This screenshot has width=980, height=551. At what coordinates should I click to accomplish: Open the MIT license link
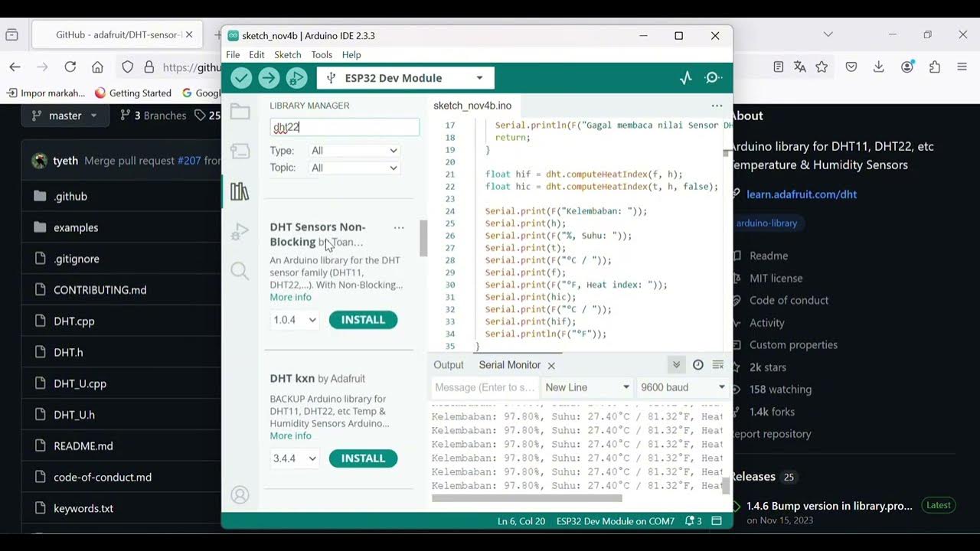pos(776,278)
